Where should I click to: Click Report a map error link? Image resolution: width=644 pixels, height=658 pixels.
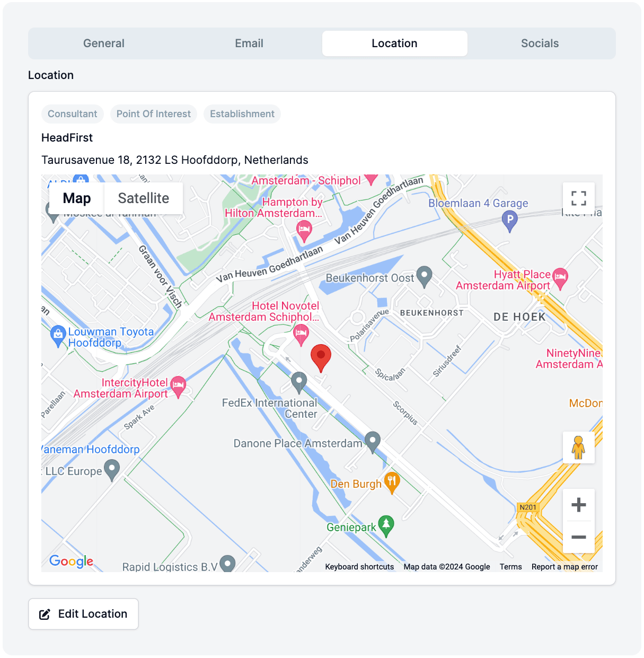(564, 567)
